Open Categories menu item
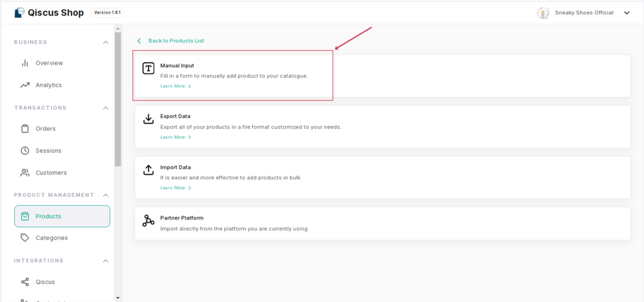 [x=52, y=238]
